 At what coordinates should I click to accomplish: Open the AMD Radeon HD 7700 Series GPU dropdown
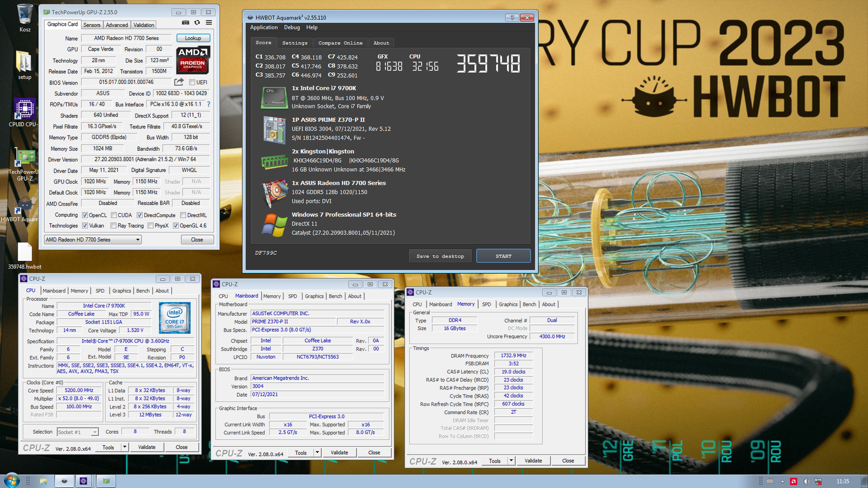[93, 239]
